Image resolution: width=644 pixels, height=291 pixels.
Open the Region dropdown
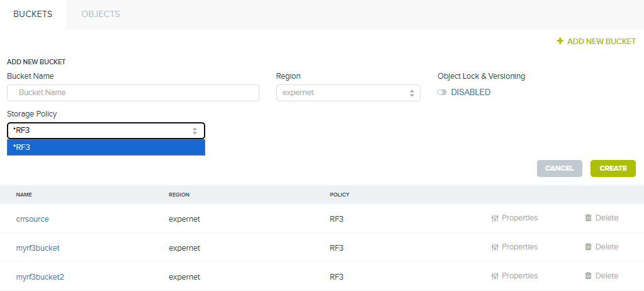[348, 93]
